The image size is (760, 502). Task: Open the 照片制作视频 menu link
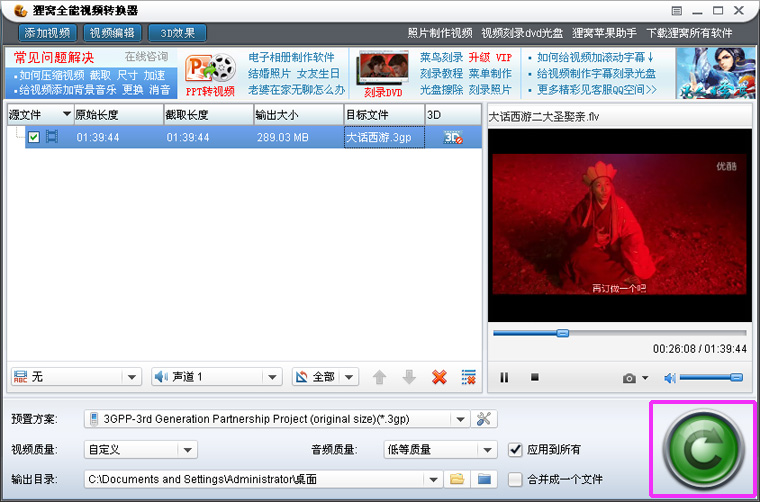coord(440,33)
